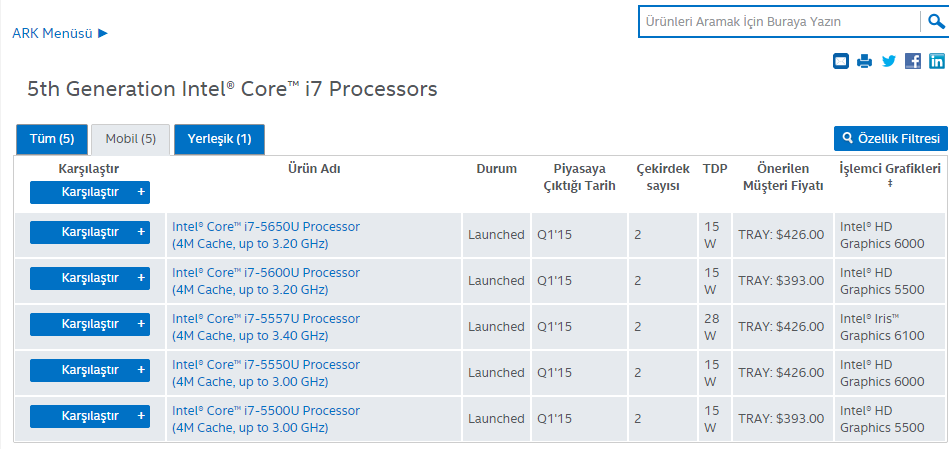Open Intel Core i7-5557U Processor link
Screen dimensions: 949x449
(x=266, y=327)
